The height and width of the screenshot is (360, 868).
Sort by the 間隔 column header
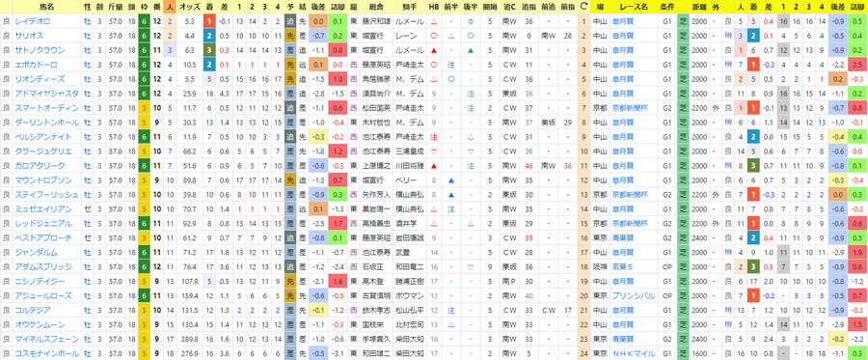pyautogui.click(x=490, y=7)
